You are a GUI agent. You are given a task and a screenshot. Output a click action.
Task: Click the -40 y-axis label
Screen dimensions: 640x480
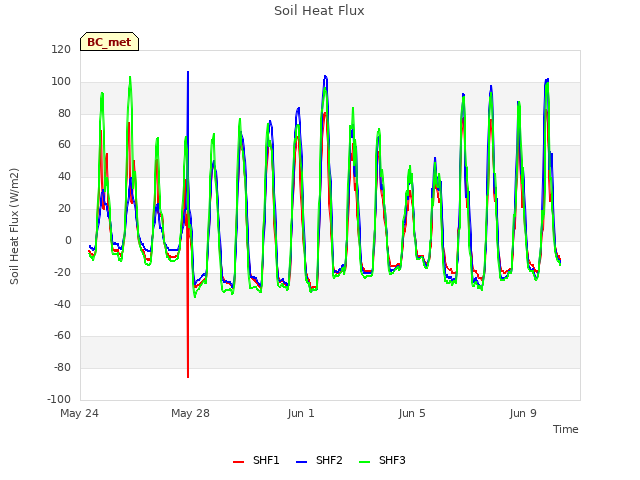tap(62, 304)
